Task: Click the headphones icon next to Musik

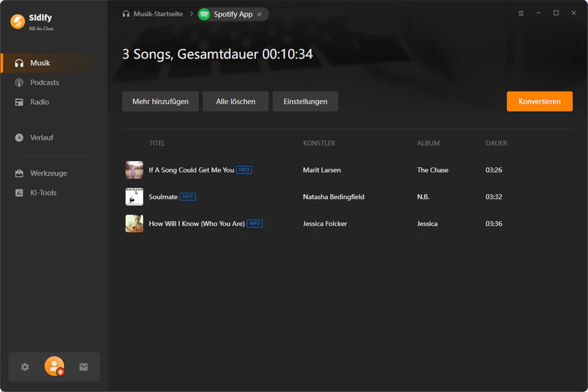Action: click(x=19, y=63)
